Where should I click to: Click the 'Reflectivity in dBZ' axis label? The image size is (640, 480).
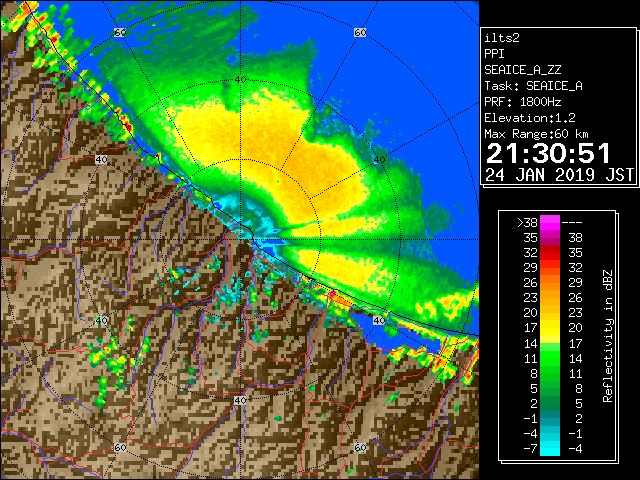pos(607,336)
